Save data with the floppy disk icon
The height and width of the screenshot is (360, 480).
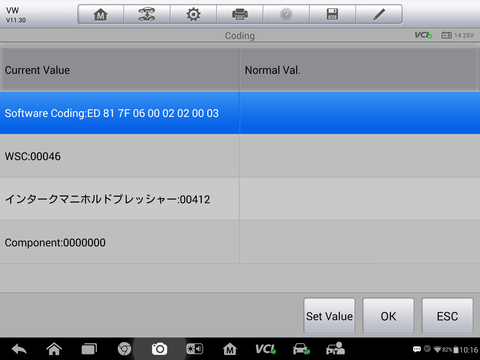[332, 14]
